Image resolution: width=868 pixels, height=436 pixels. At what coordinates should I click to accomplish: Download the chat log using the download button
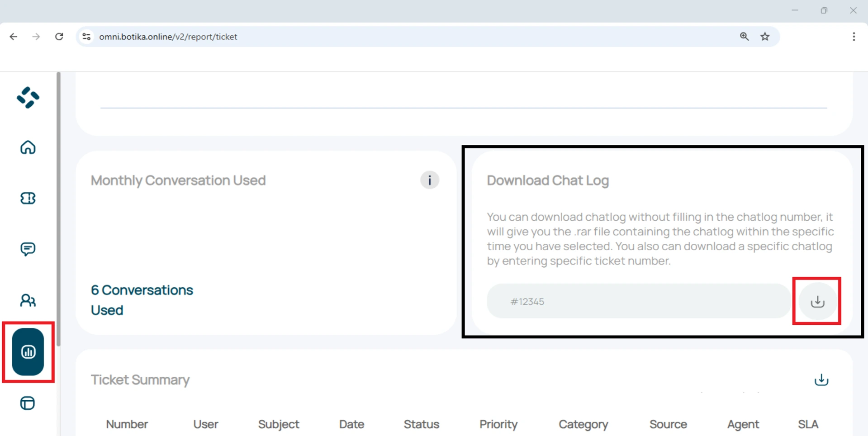[817, 301]
